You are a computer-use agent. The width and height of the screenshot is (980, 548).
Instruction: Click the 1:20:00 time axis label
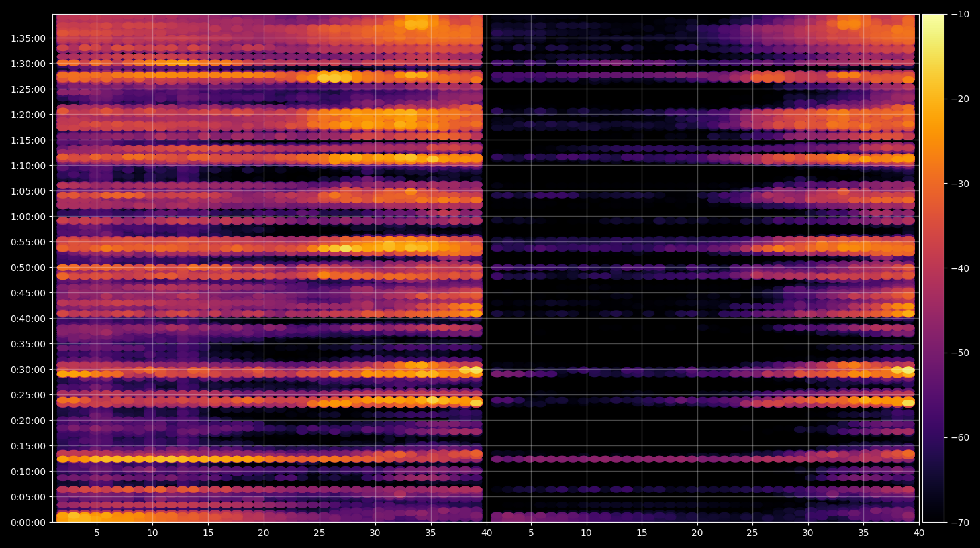click(28, 115)
